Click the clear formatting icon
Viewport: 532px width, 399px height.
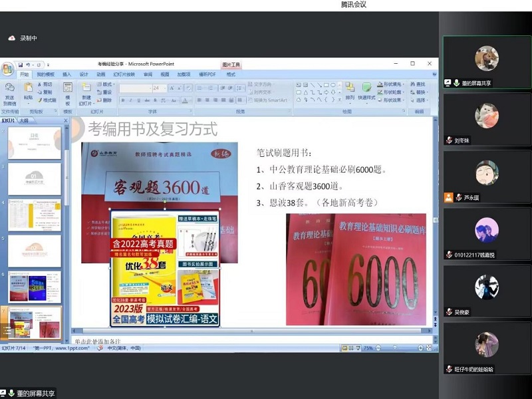189,88
